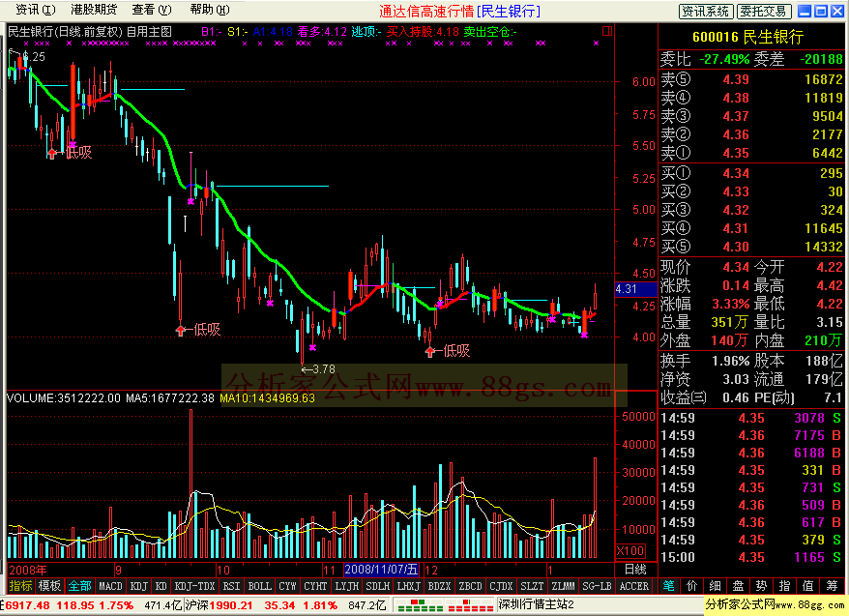The height and width of the screenshot is (616, 849).
Task: Open the 帮助(H) menu
Action: tap(210, 10)
